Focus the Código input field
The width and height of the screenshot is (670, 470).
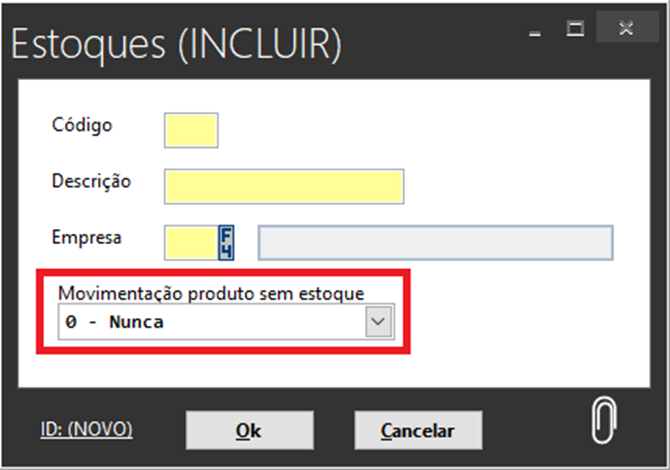coord(190,130)
